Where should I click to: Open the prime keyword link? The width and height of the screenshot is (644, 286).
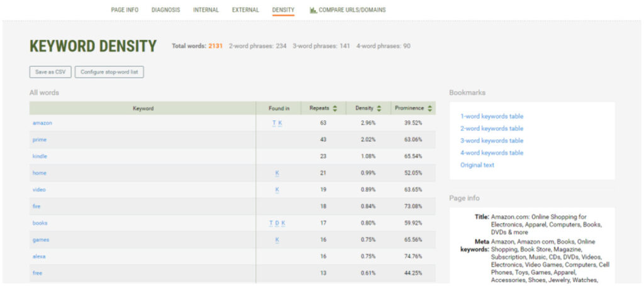(40, 140)
